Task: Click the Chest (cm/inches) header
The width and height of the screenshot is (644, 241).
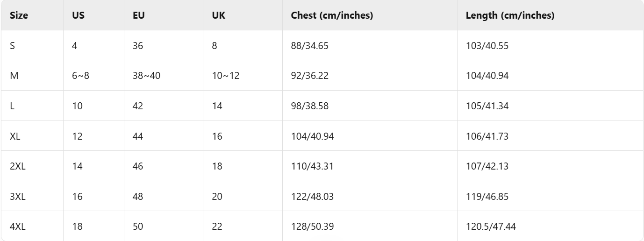Action: click(x=332, y=15)
